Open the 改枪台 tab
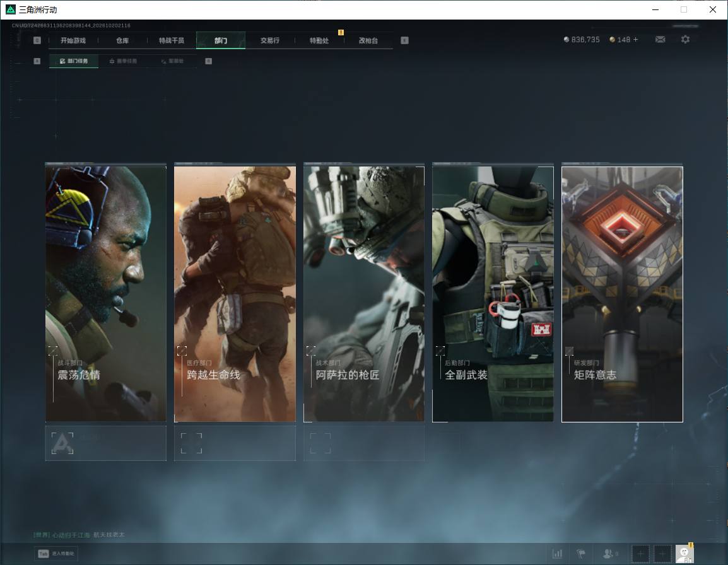Image resolution: width=728 pixels, height=565 pixels. point(368,40)
